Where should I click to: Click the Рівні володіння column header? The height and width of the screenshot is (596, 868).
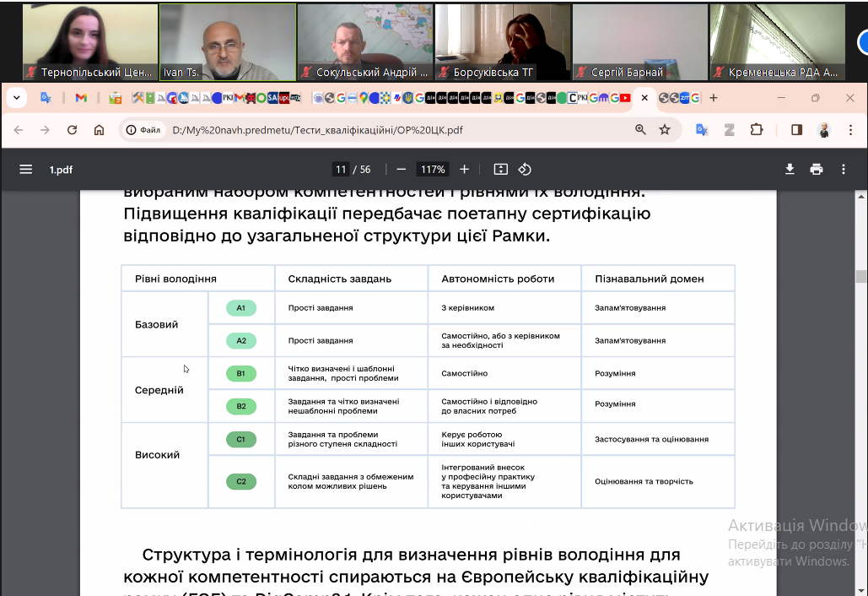(x=198, y=279)
